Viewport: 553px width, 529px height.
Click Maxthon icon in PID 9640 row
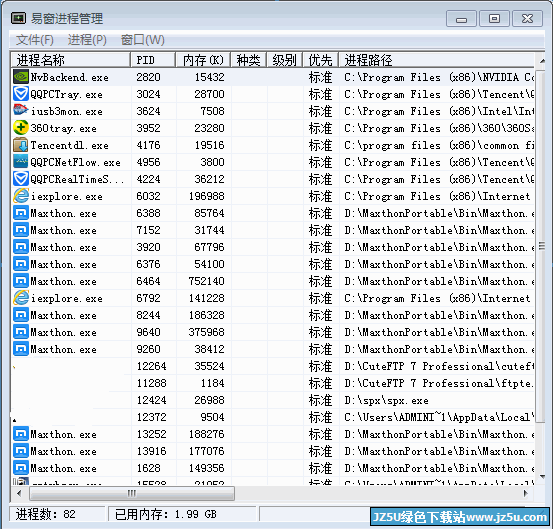click(x=21, y=332)
